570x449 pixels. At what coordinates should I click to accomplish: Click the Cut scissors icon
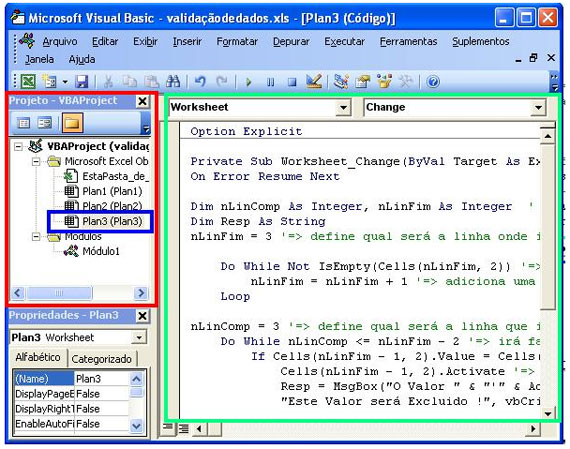(108, 81)
